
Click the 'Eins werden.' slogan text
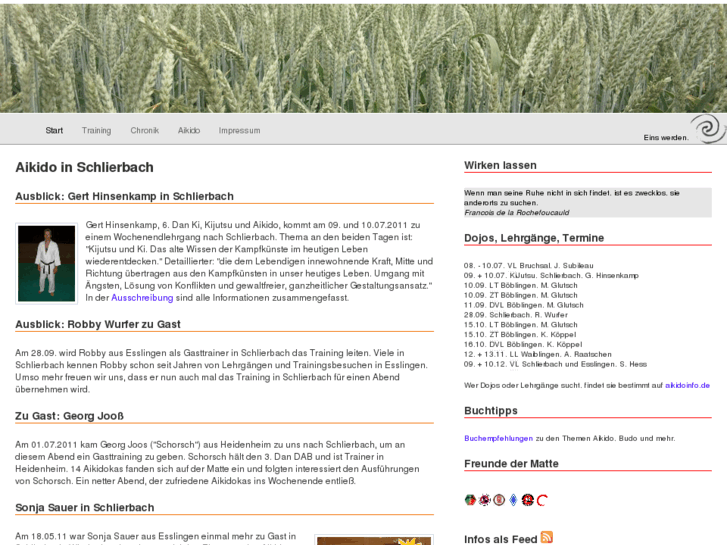pos(666,138)
